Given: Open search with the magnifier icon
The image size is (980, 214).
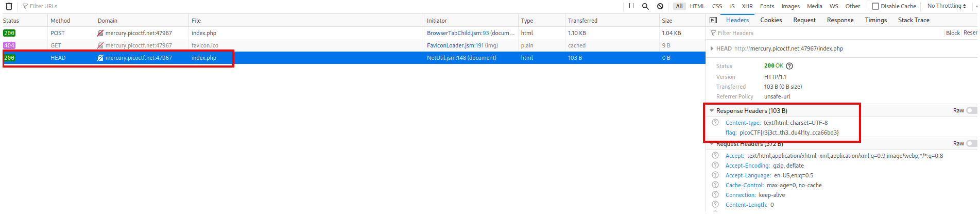Looking at the screenshot, I should tap(645, 6).
